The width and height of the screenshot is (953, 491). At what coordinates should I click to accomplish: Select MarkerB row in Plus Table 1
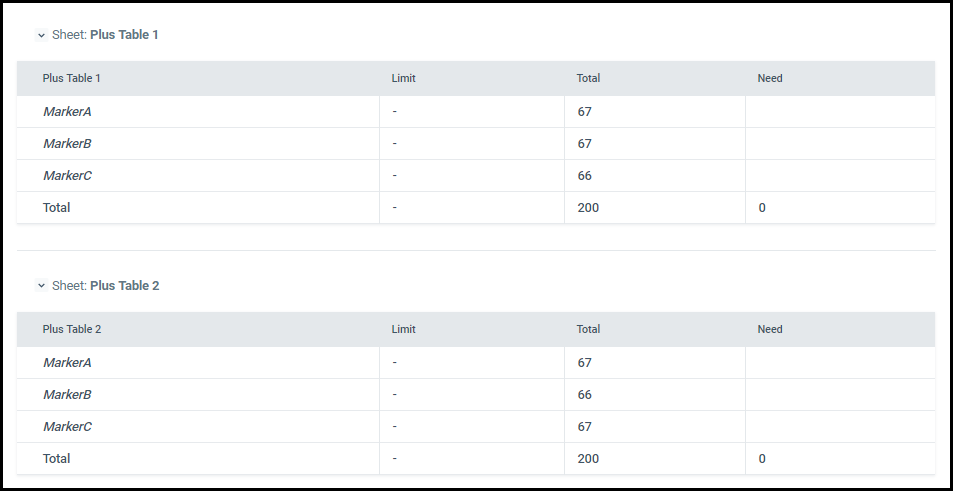click(476, 144)
